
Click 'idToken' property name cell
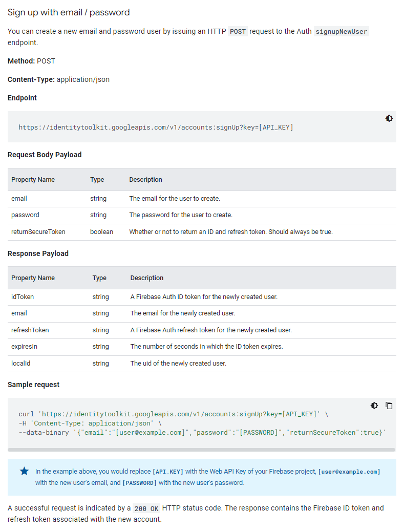(x=23, y=297)
